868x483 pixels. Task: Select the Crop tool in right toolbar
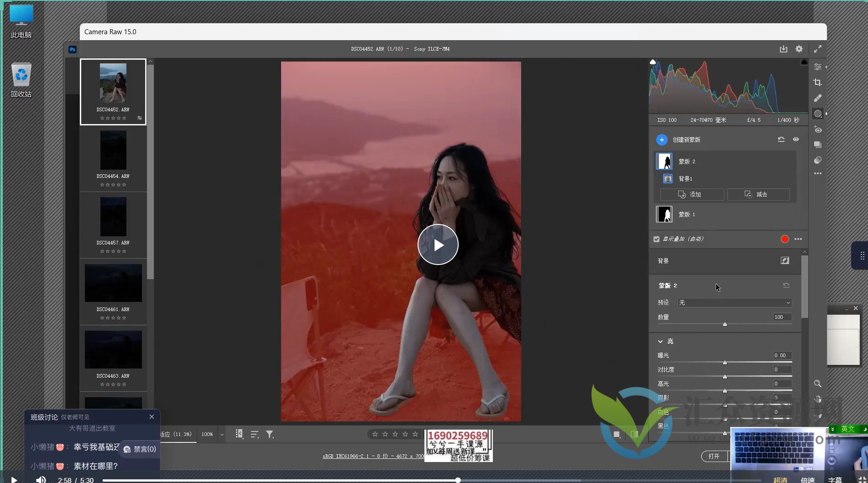coord(817,83)
